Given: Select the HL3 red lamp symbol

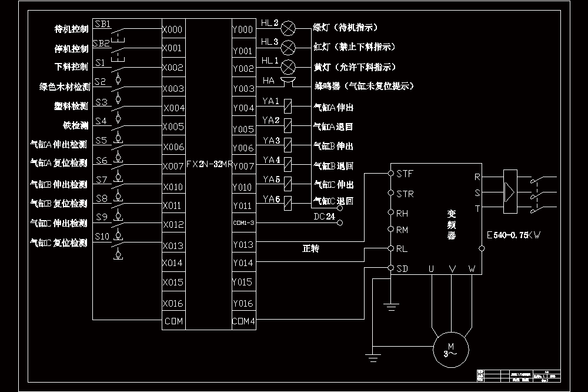Looking at the screenshot, I should coord(288,48).
